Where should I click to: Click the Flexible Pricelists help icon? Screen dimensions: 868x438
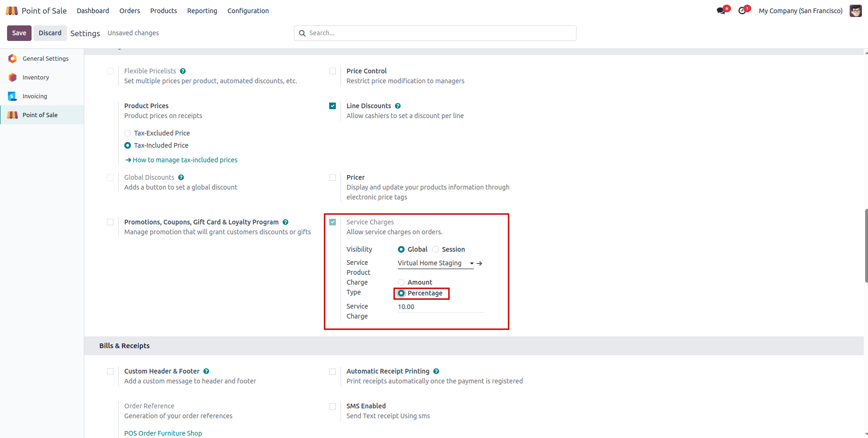(x=183, y=71)
